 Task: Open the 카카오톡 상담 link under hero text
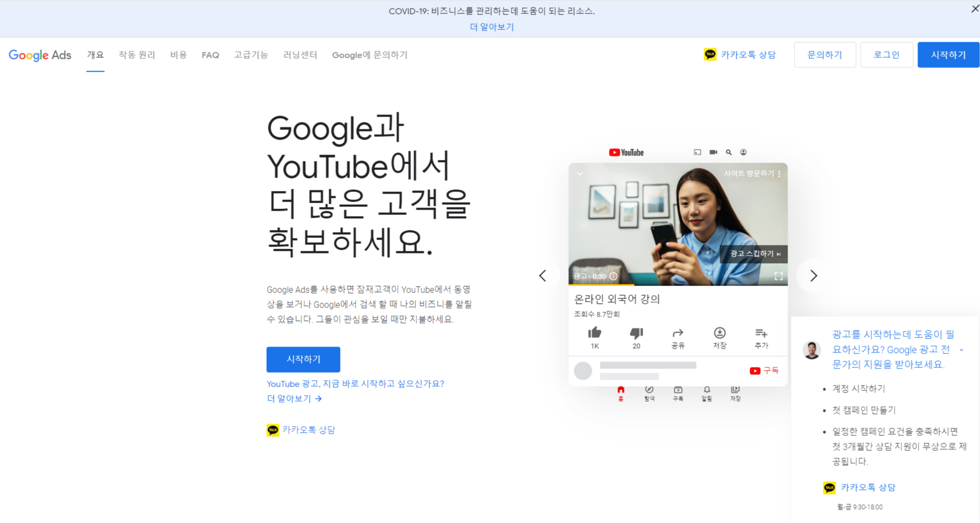[x=308, y=430]
